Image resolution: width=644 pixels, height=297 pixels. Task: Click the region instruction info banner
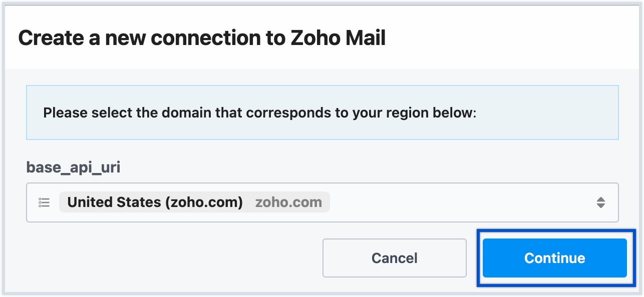pos(322,112)
